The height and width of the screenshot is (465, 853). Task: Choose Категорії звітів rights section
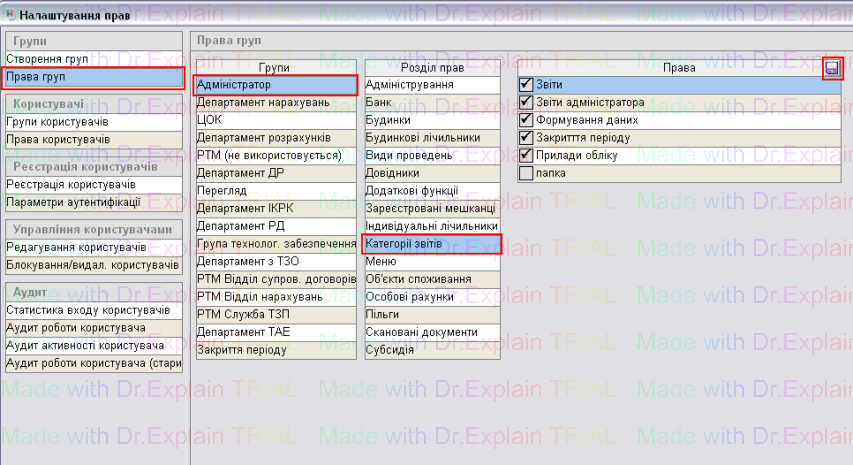[430, 244]
